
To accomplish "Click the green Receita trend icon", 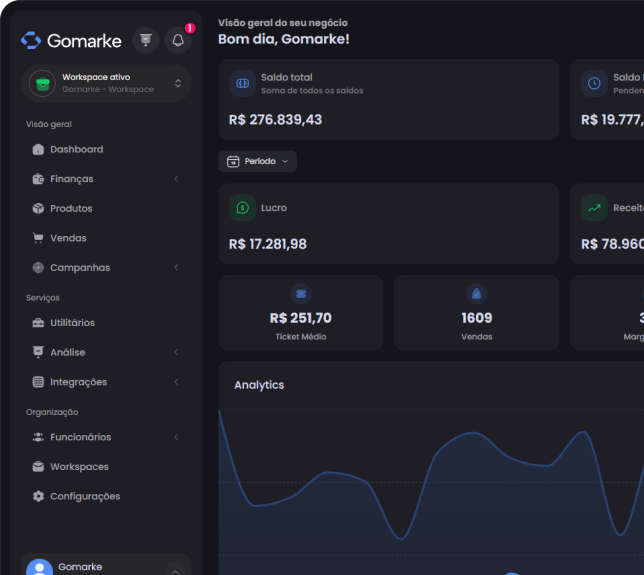I will [594, 208].
